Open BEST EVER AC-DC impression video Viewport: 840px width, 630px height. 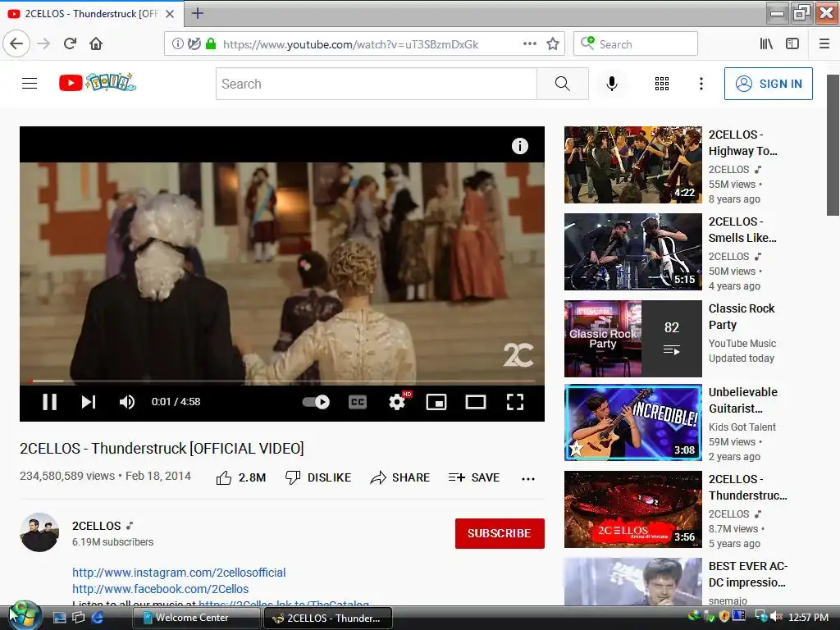click(x=632, y=582)
